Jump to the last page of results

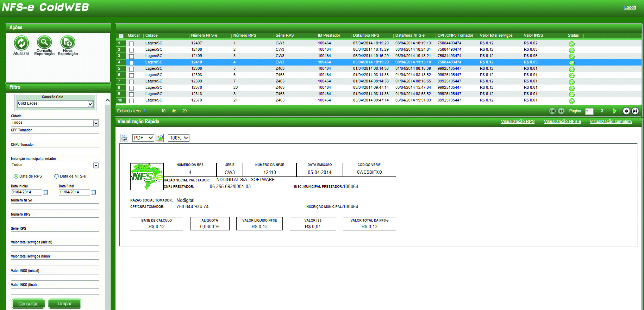coord(635,111)
